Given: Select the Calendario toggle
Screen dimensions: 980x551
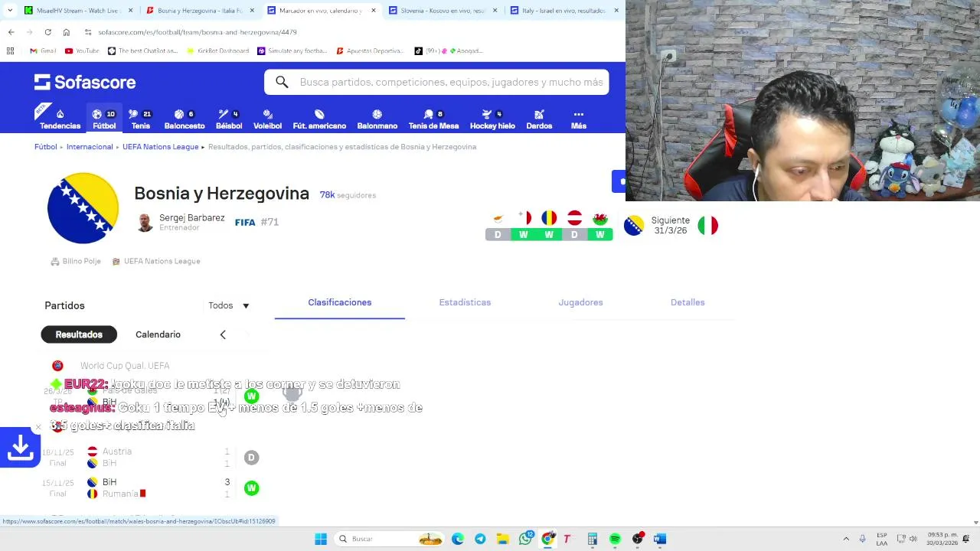Looking at the screenshot, I should point(158,334).
